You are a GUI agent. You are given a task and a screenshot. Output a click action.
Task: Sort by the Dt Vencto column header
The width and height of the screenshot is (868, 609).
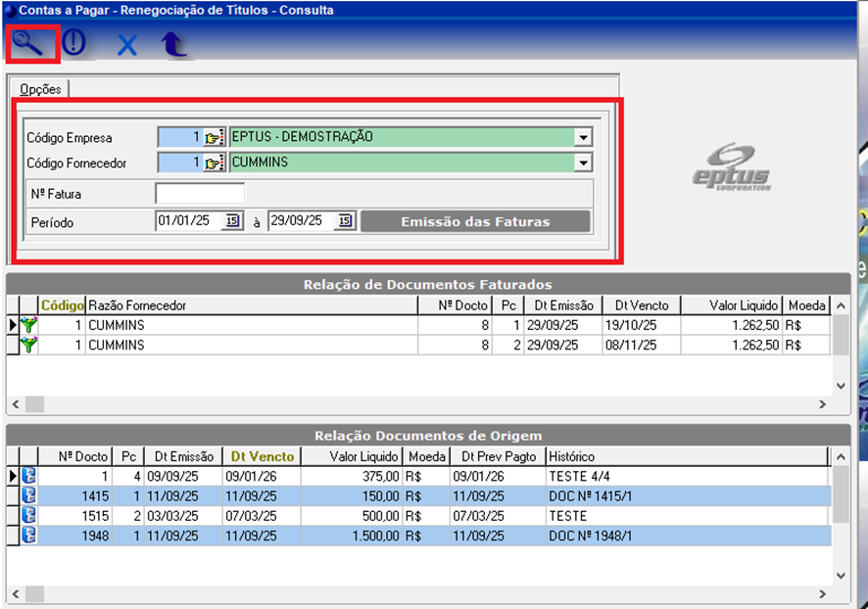pos(262,456)
